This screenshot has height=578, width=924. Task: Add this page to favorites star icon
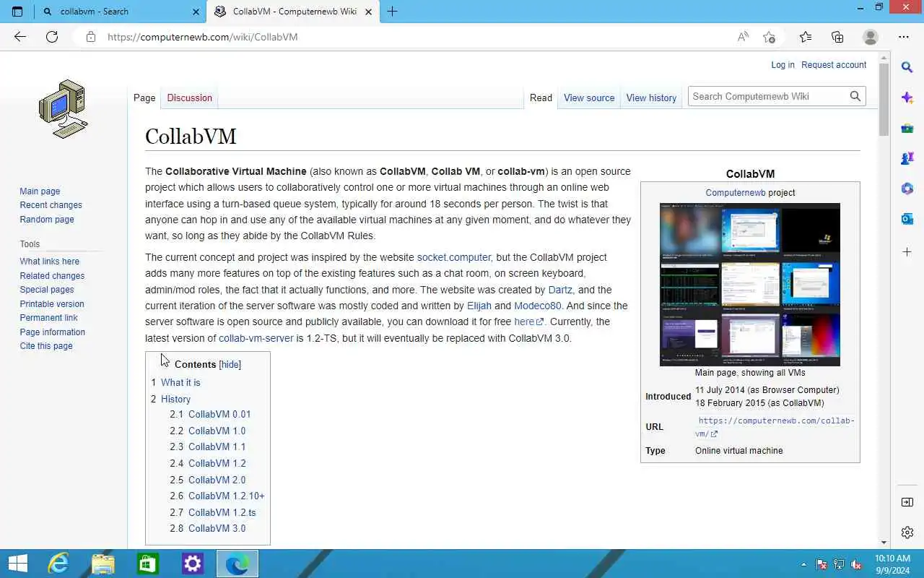coord(769,37)
